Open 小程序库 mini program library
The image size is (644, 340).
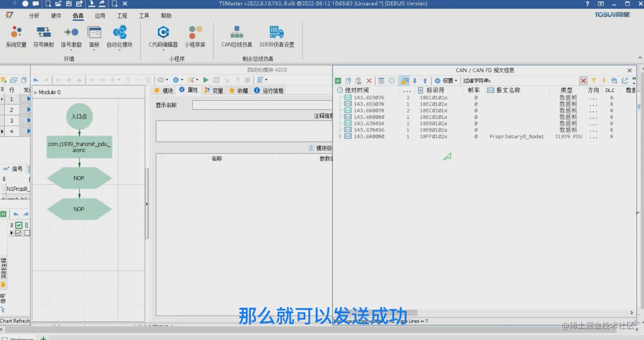195,37
